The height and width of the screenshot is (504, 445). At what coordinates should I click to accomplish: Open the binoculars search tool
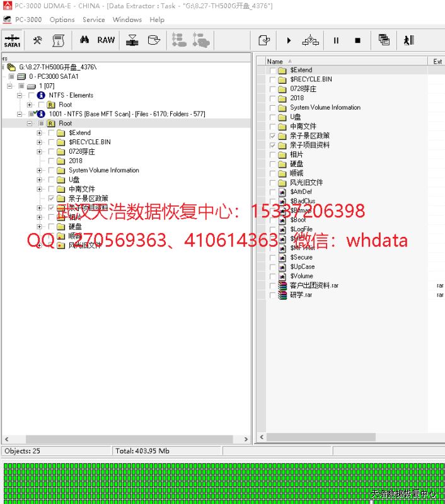(x=84, y=40)
